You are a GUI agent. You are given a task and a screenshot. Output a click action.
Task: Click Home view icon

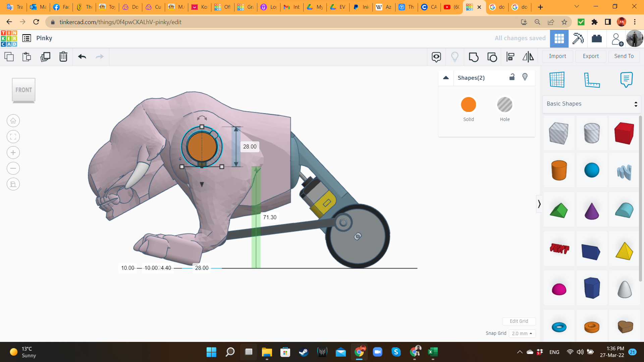tap(13, 121)
